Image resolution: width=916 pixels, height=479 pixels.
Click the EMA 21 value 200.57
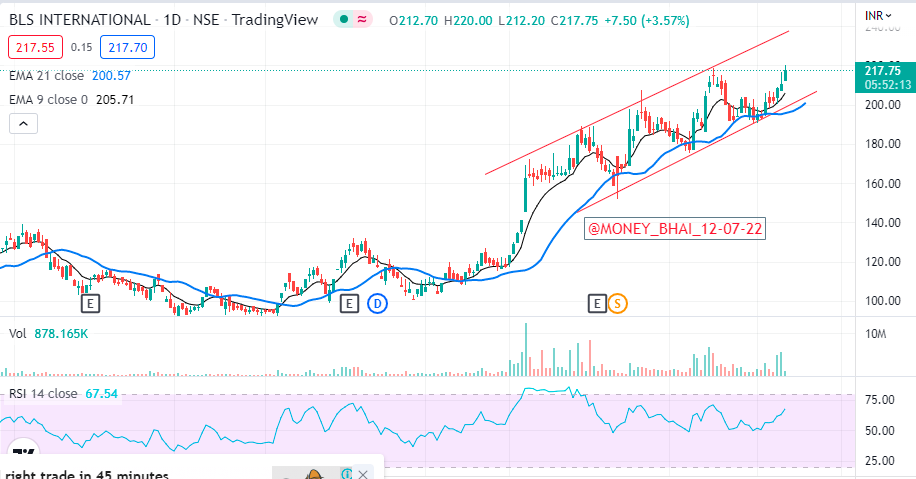111,76
